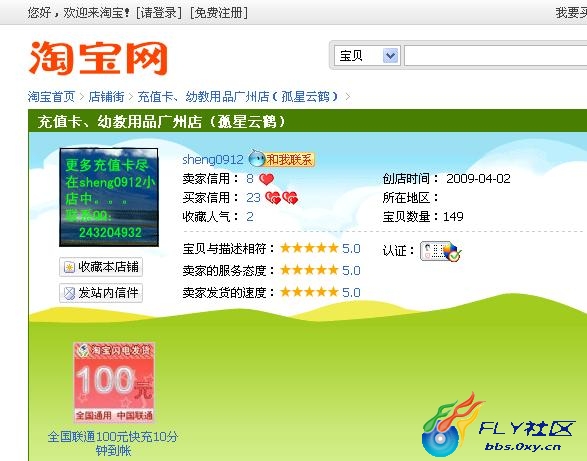Click the identity certification badge icon
This screenshot has height=461, width=587.
tap(441, 251)
